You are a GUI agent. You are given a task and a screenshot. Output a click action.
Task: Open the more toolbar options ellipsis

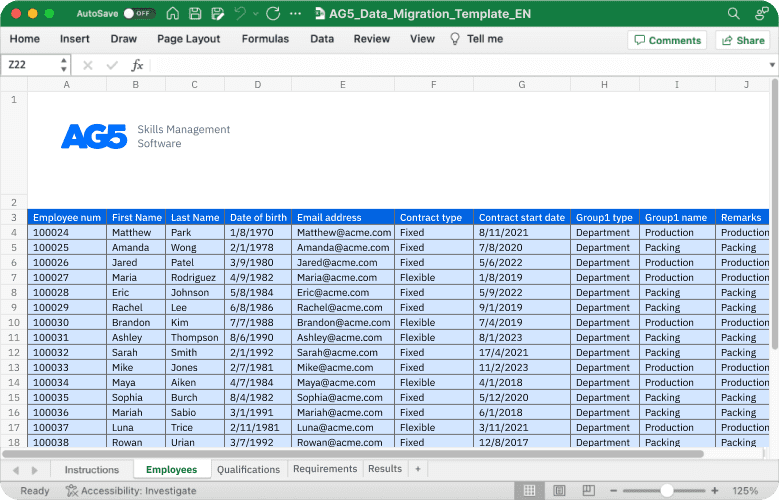[x=296, y=13]
